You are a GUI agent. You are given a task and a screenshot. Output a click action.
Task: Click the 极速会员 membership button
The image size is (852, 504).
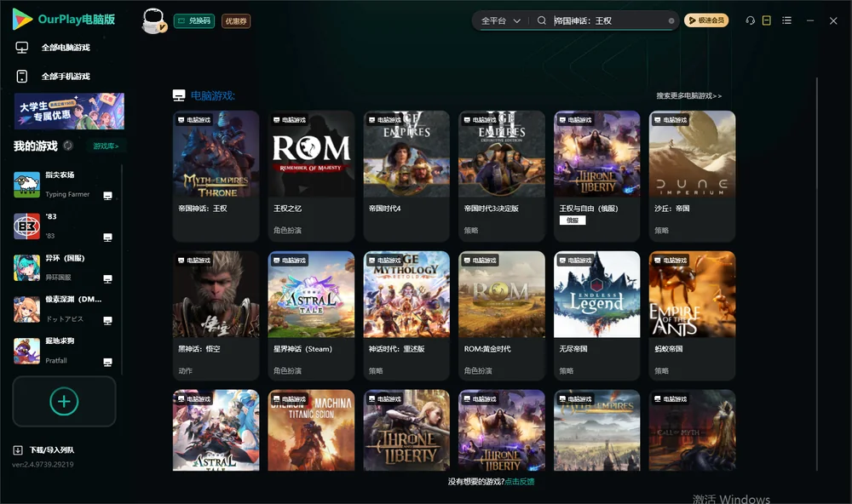pyautogui.click(x=705, y=20)
